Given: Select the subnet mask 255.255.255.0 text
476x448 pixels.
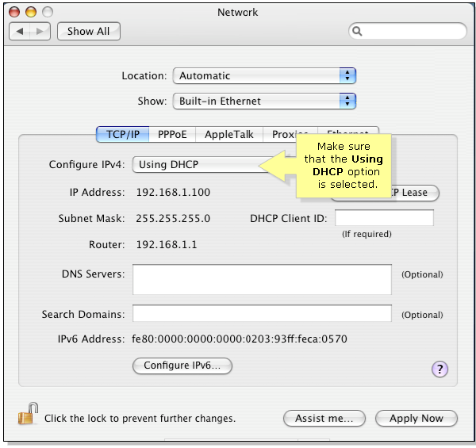Looking at the screenshot, I should [173, 218].
